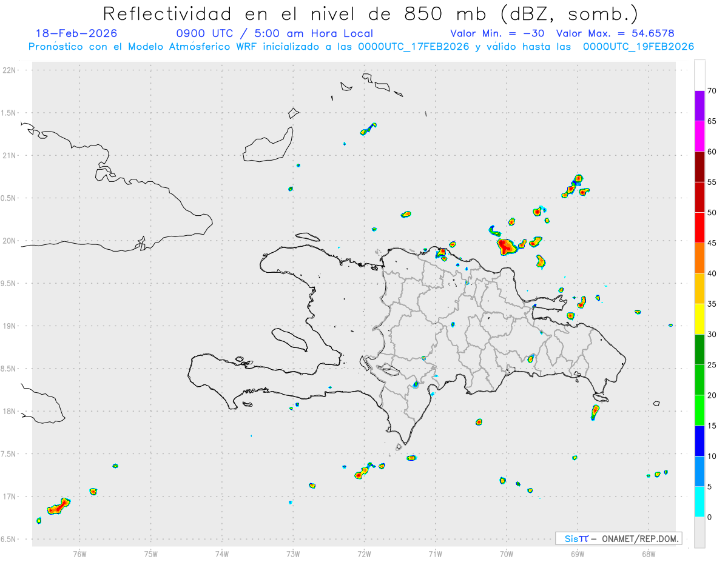Click the WRF model forecast description line
The image size is (728, 562).
pos(361,47)
